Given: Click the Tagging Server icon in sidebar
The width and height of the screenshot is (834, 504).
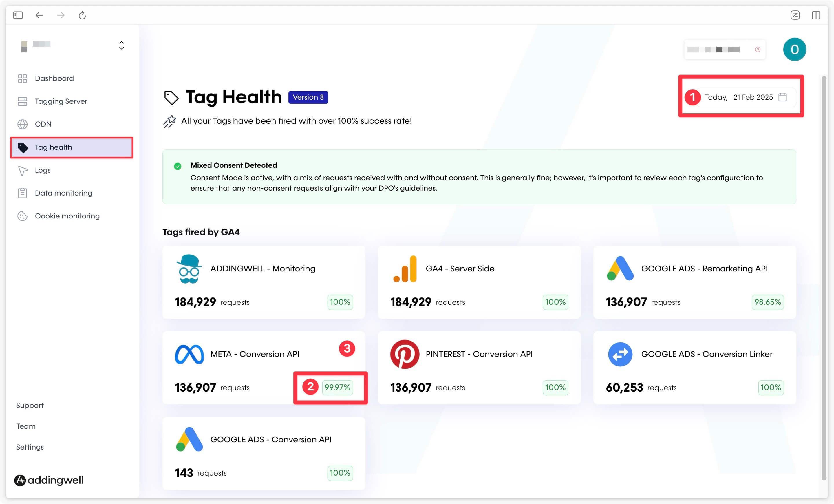Looking at the screenshot, I should tap(22, 101).
